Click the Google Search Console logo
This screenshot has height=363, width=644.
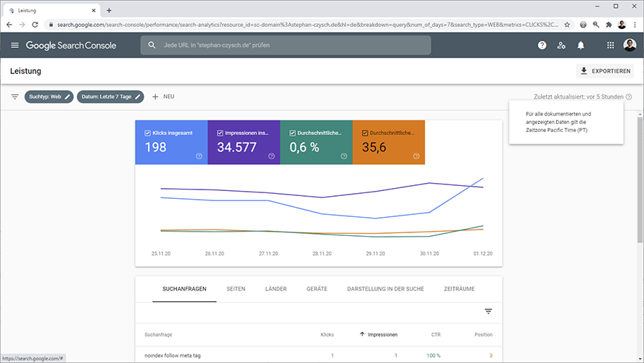click(x=71, y=45)
